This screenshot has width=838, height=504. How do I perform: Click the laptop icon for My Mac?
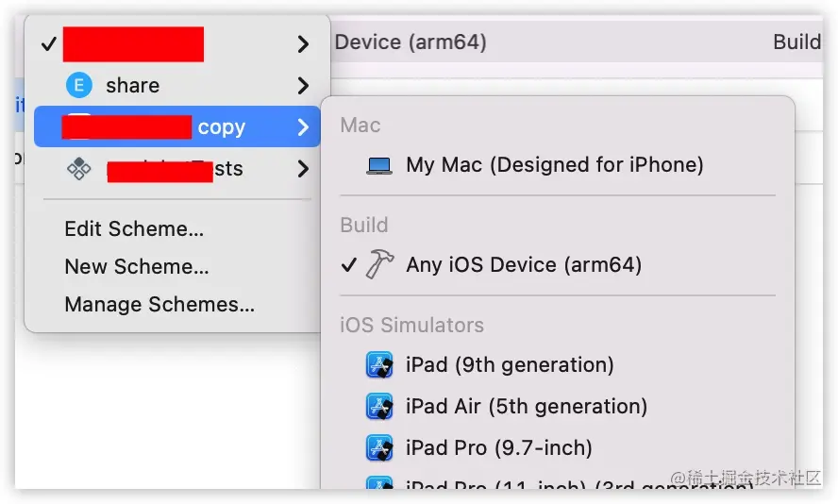point(379,166)
